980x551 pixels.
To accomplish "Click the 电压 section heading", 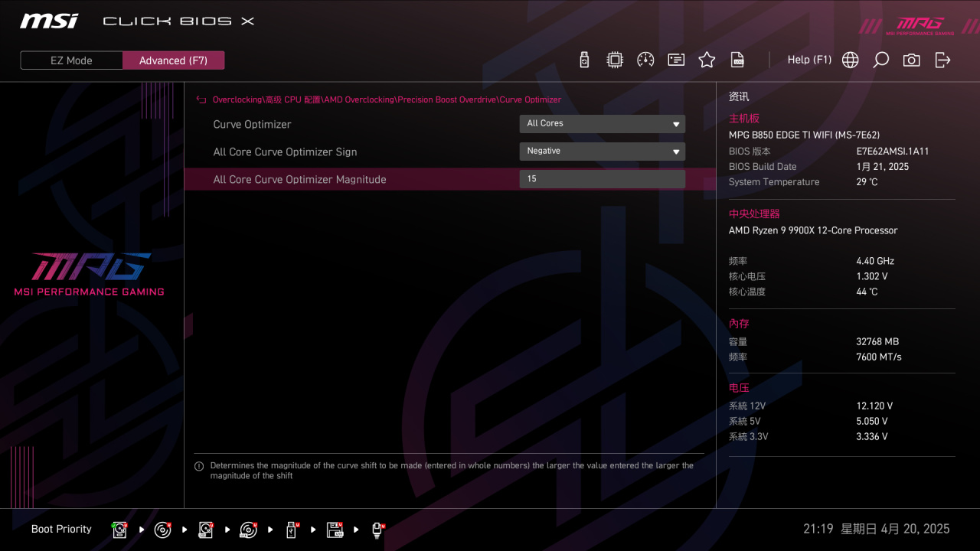I will pos(739,388).
